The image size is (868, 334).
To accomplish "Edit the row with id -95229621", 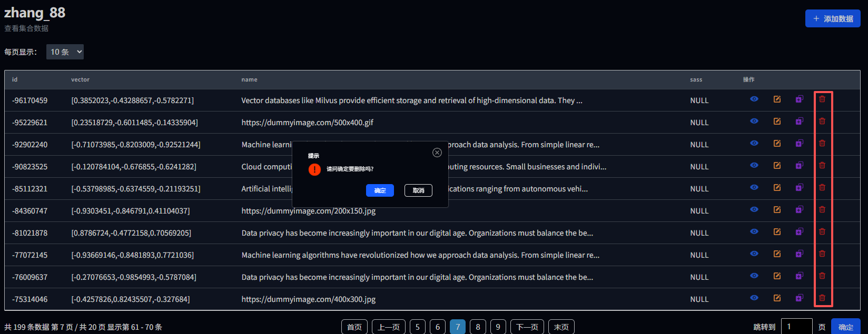I will pos(777,122).
